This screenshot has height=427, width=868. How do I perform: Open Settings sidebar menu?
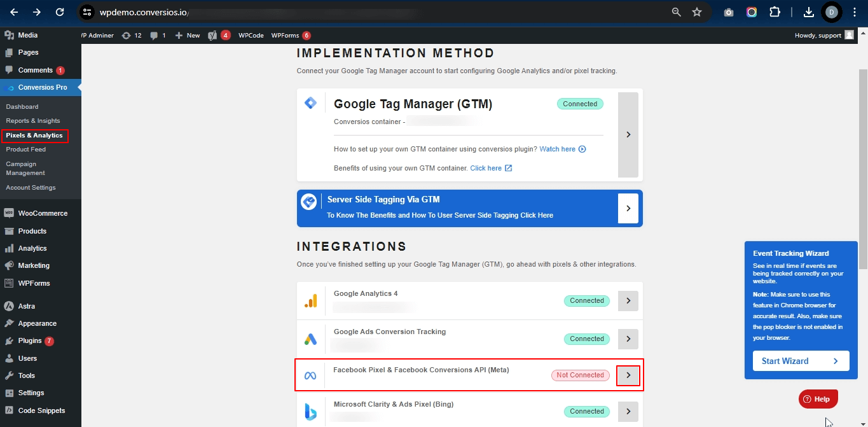(x=41, y=393)
